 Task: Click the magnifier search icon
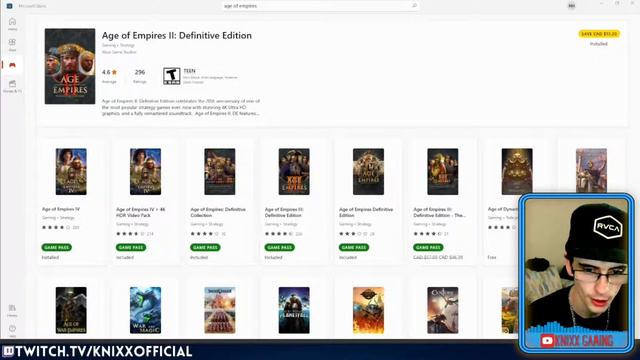click(x=414, y=6)
